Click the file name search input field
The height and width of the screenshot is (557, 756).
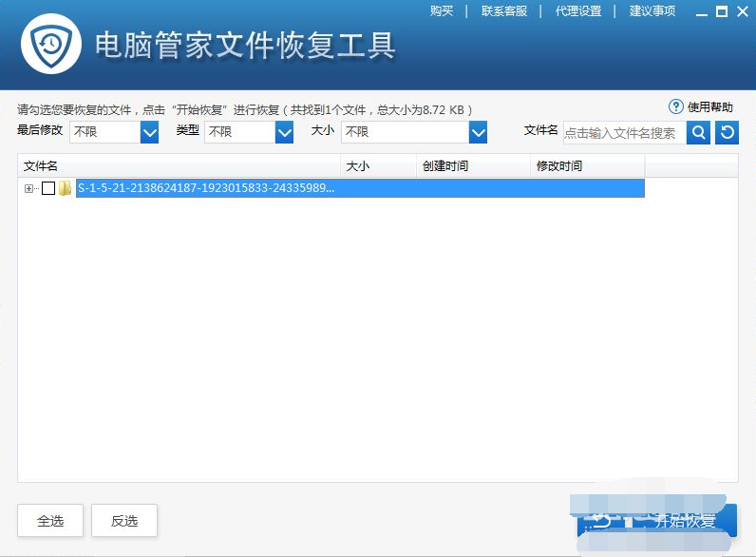click(623, 133)
